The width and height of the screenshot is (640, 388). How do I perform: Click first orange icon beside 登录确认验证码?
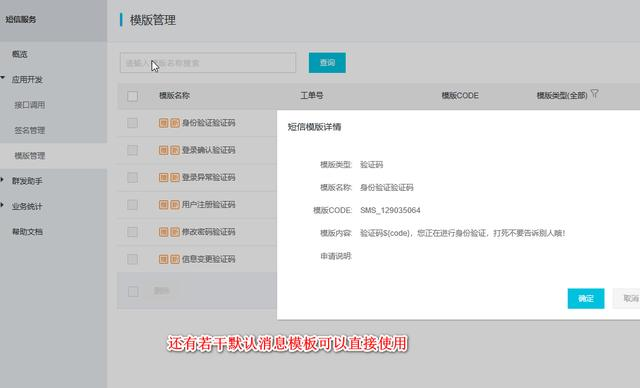pos(164,150)
